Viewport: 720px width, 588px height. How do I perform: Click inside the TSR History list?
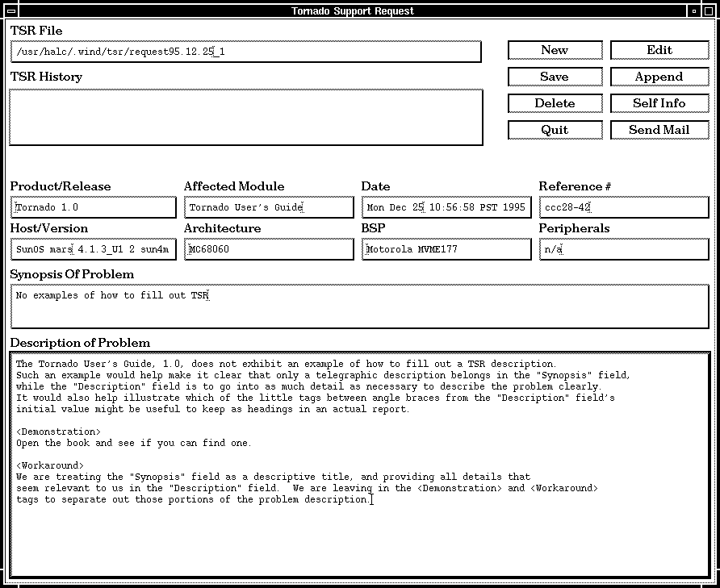pos(245,118)
